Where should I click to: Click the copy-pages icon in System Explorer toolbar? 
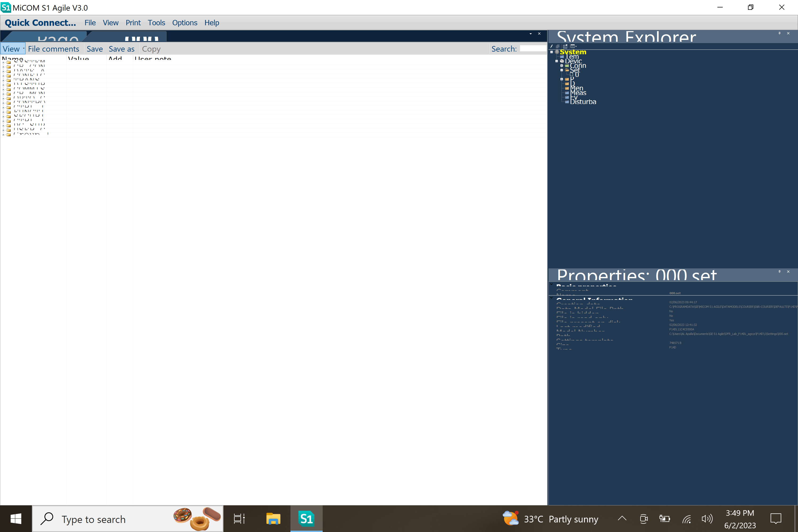pyautogui.click(x=558, y=46)
